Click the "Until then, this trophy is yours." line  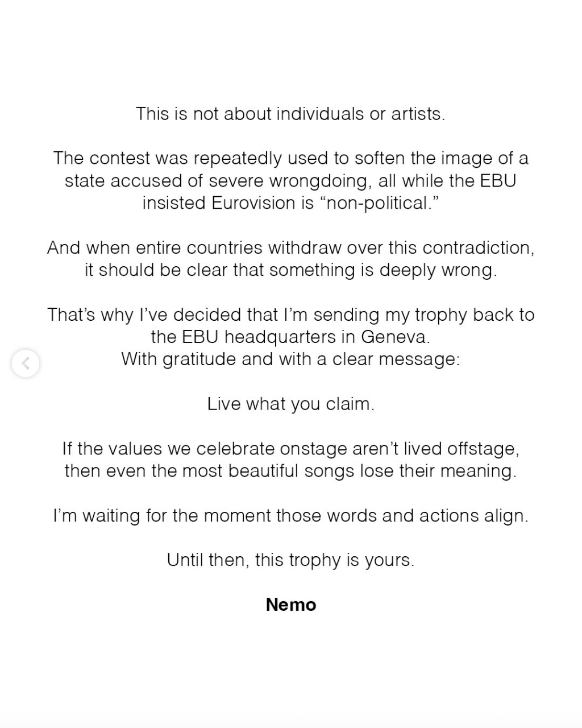[290, 560]
